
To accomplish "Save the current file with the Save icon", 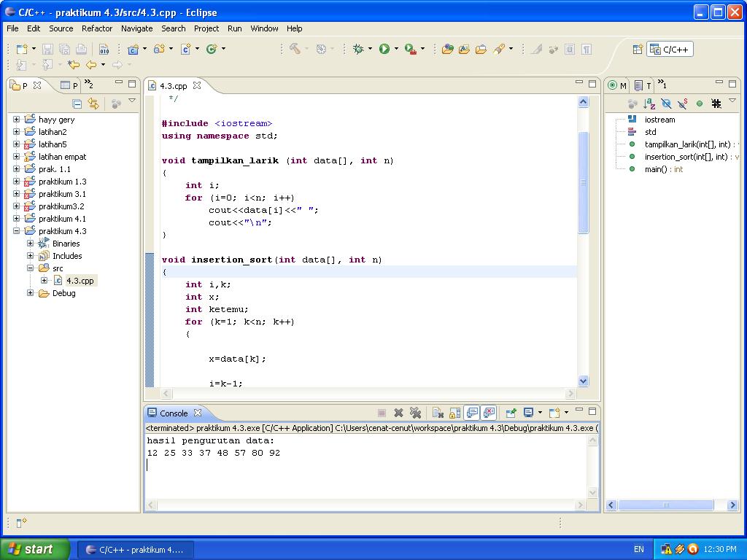I will pyautogui.click(x=47, y=49).
